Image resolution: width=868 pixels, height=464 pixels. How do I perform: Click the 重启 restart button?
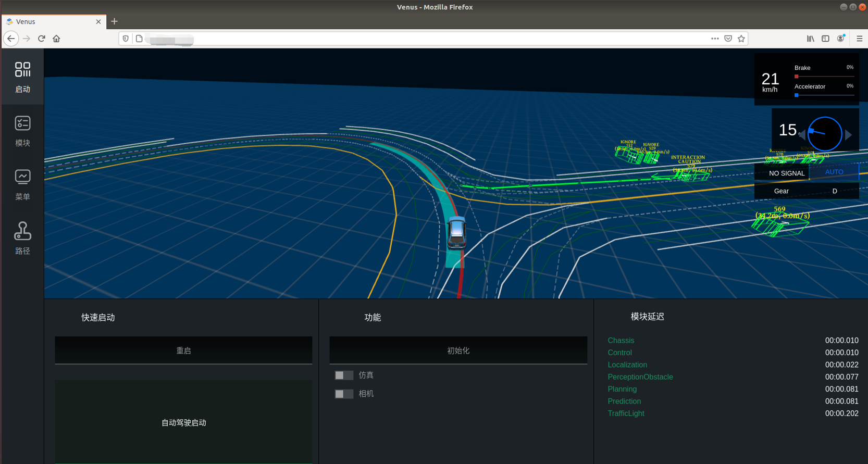tap(183, 350)
